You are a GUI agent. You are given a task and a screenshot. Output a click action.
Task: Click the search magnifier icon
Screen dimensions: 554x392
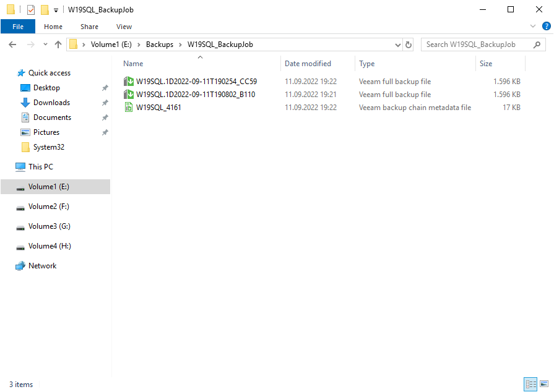(537, 45)
